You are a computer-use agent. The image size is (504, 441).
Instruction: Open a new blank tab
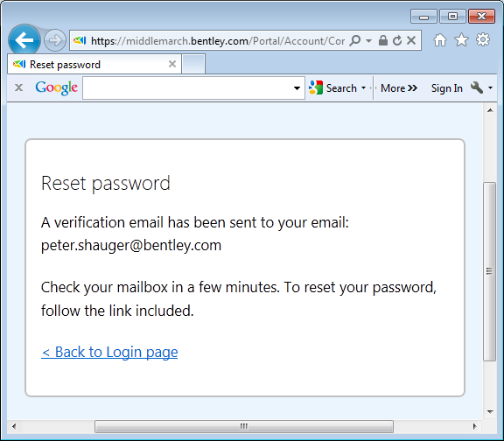pyautogui.click(x=193, y=64)
